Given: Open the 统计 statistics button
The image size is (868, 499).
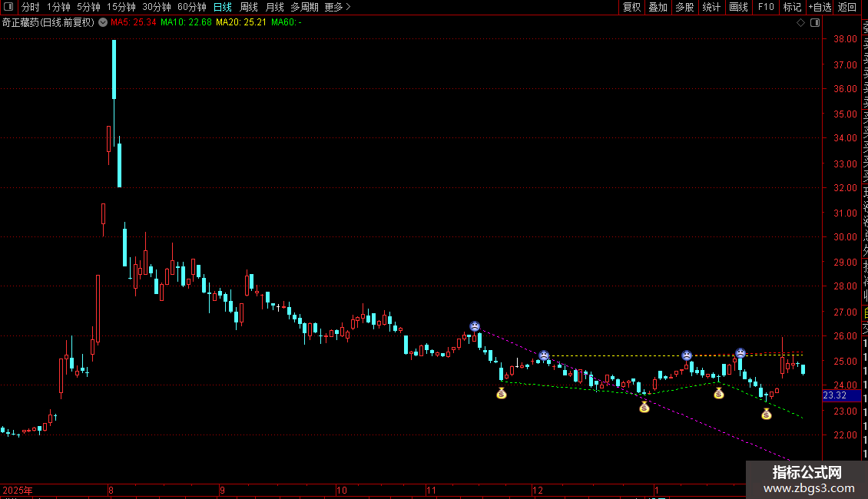Looking at the screenshot, I should click(x=711, y=7).
